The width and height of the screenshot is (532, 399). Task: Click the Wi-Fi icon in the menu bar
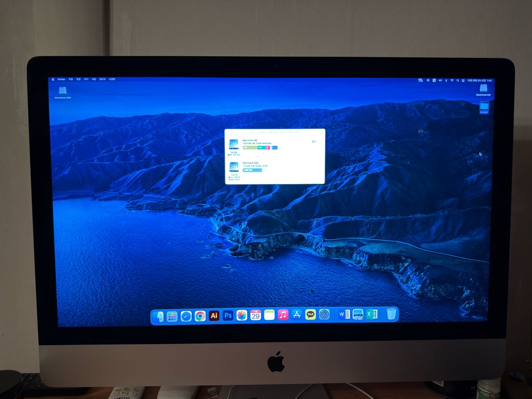(451, 79)
